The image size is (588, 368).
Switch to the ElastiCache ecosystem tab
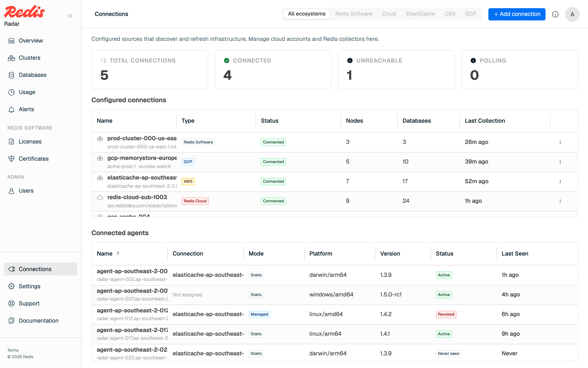tap(420, 14)
